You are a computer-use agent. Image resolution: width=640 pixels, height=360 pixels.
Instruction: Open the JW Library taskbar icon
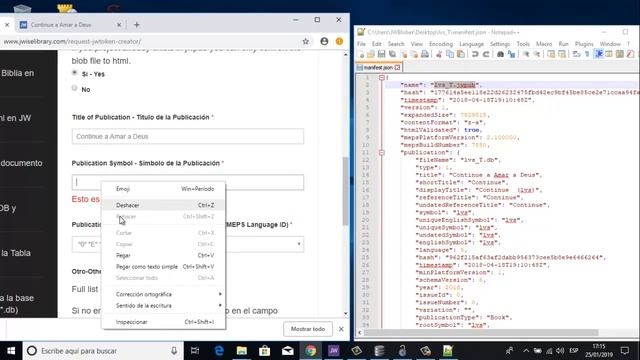[333, 351]
